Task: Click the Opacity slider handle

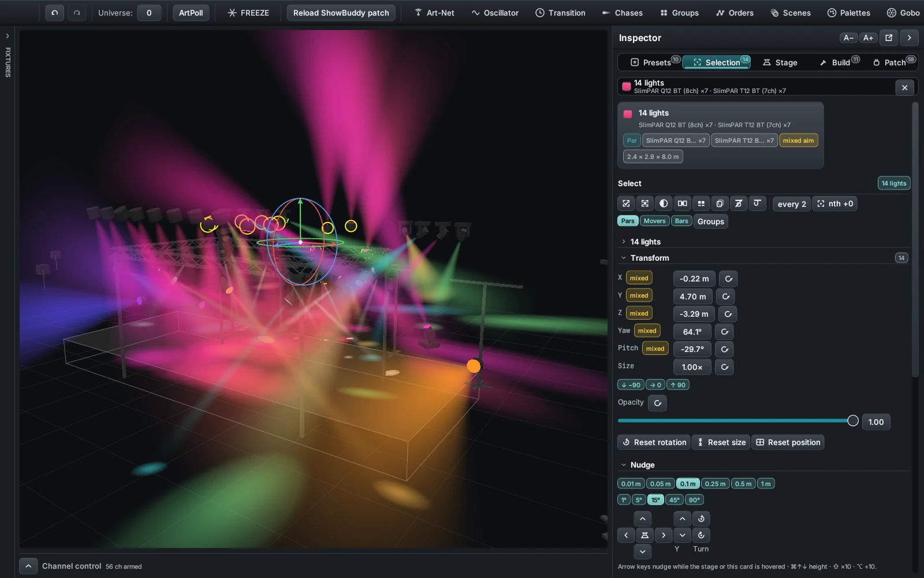Action: [853, 421]
